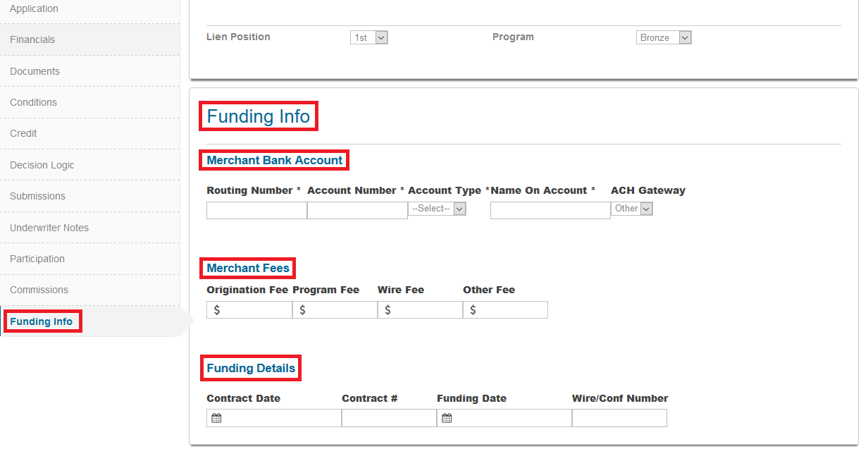Select the Funding Info sidebar tab

[x=90, y=321]
